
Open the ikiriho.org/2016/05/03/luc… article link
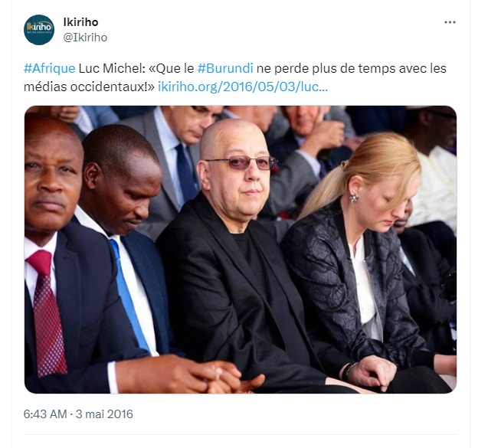[243, 87]
